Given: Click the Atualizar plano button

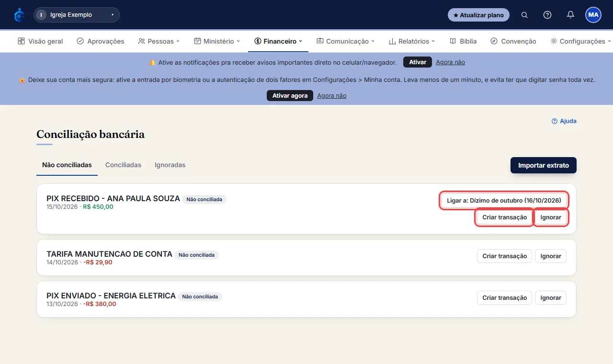Looking at the screenshot, I should click(478, 15).
